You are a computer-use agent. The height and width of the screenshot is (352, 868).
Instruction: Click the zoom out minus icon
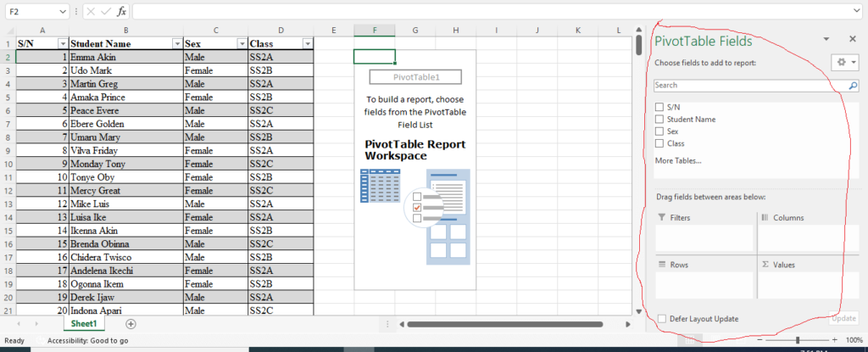click(760, 340)
